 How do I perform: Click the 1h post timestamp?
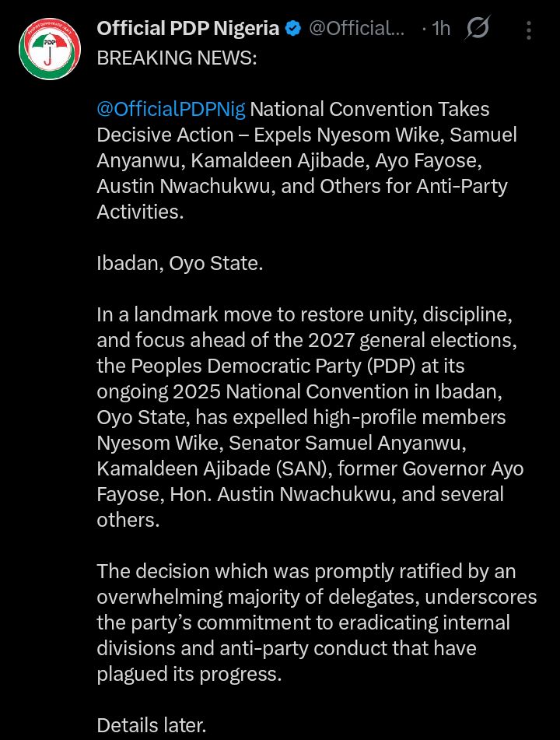point(440,30)
